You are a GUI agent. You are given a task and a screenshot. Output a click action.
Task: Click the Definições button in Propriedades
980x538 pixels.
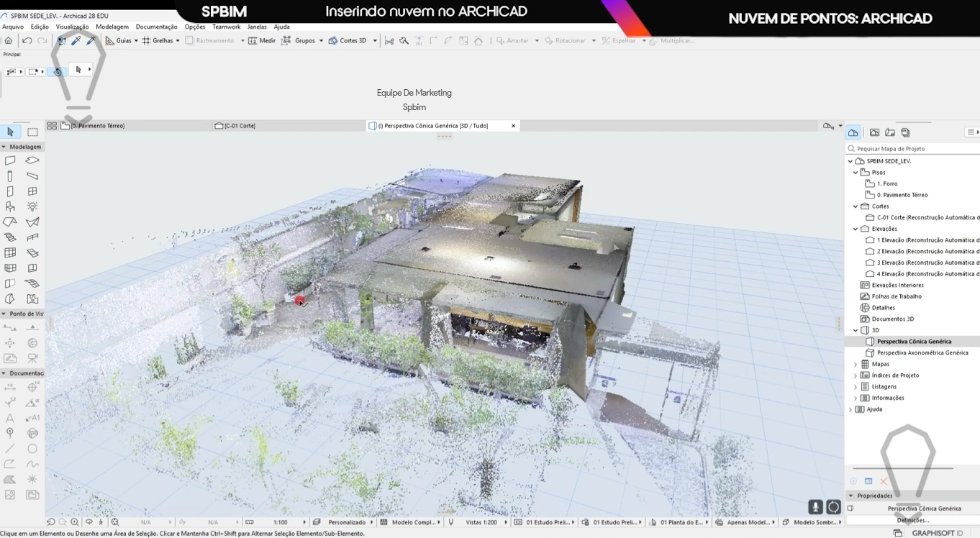coord(912,520)
